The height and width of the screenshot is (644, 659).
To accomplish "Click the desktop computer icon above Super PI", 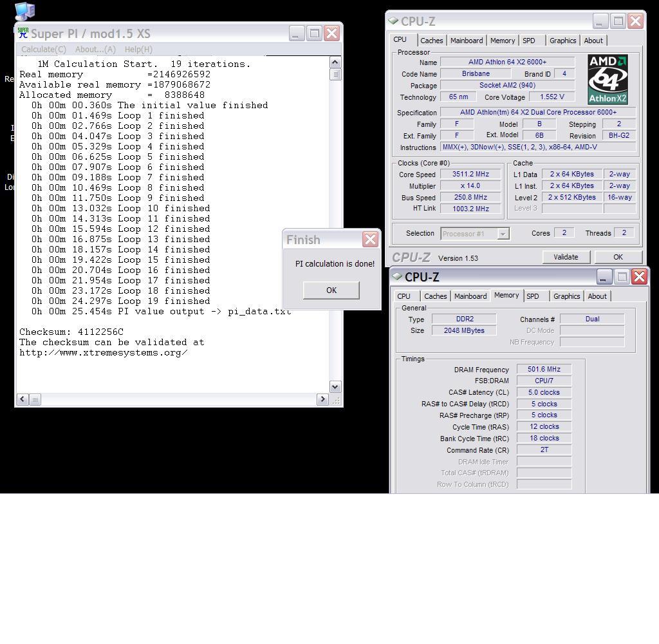I will [x=24, y=12].
